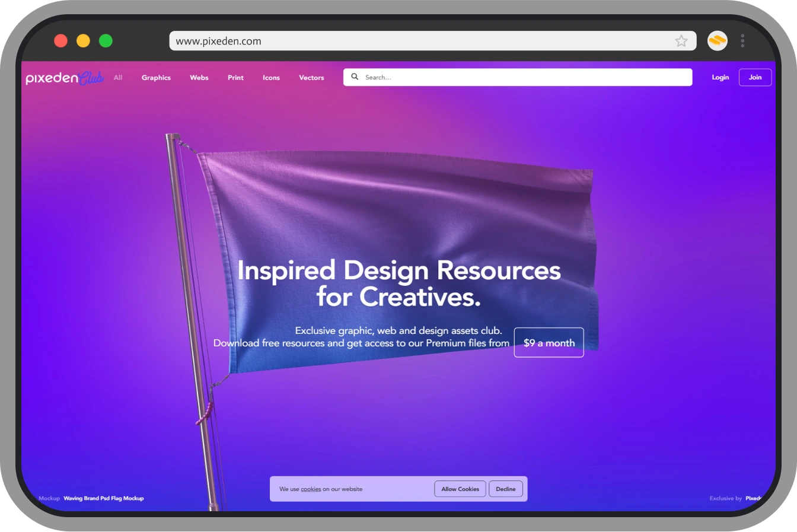The height and width of the screenshot is (532, 797).
Task: Decline the cookie notice
Action: (x=505, y=489)
